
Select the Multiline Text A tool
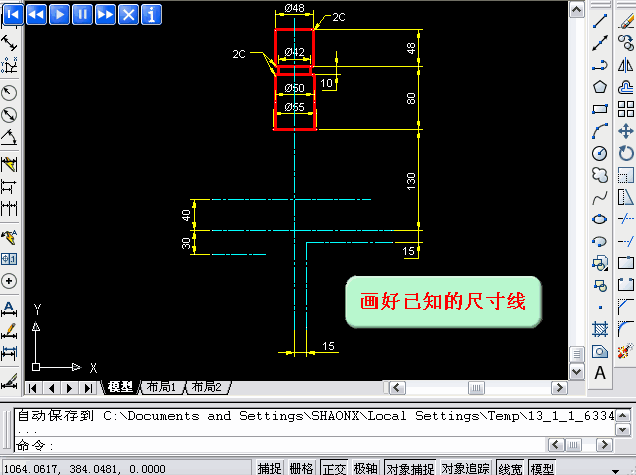600,373
